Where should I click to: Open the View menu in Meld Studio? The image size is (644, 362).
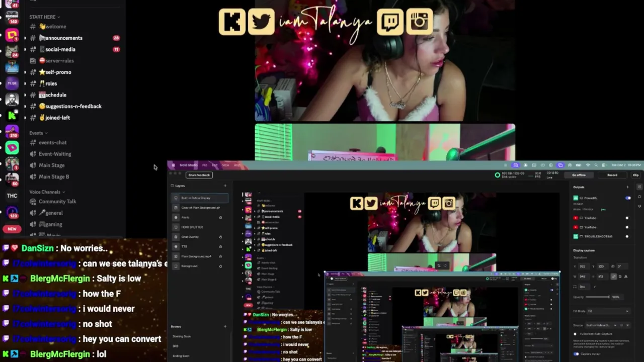pyautogui.click(x=225, y=165)
